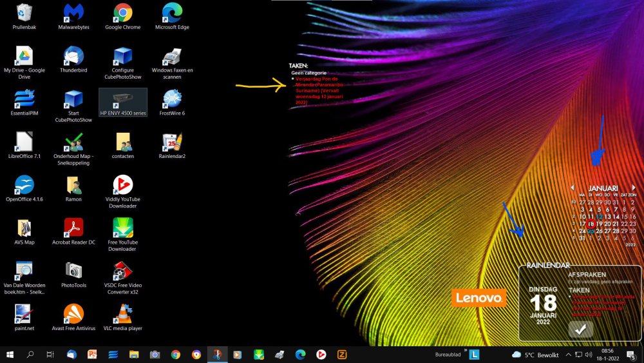Show hidden system tray icons

[x=568, y=355]
